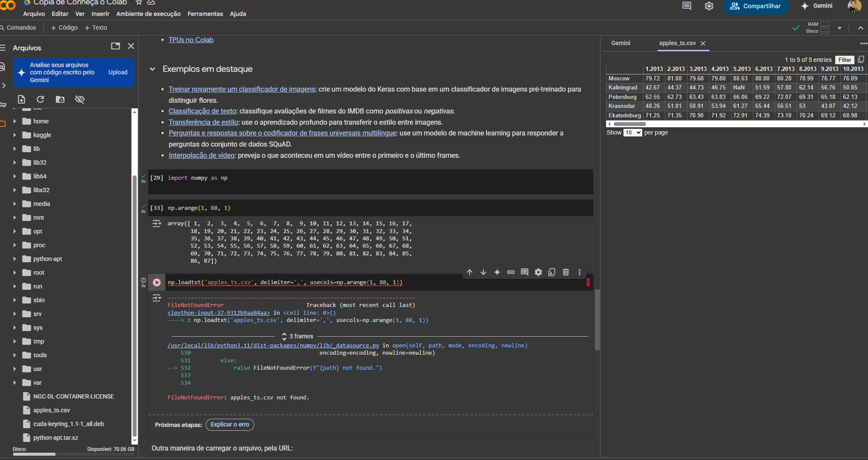Expand the kaggle folder

(15, 135)
